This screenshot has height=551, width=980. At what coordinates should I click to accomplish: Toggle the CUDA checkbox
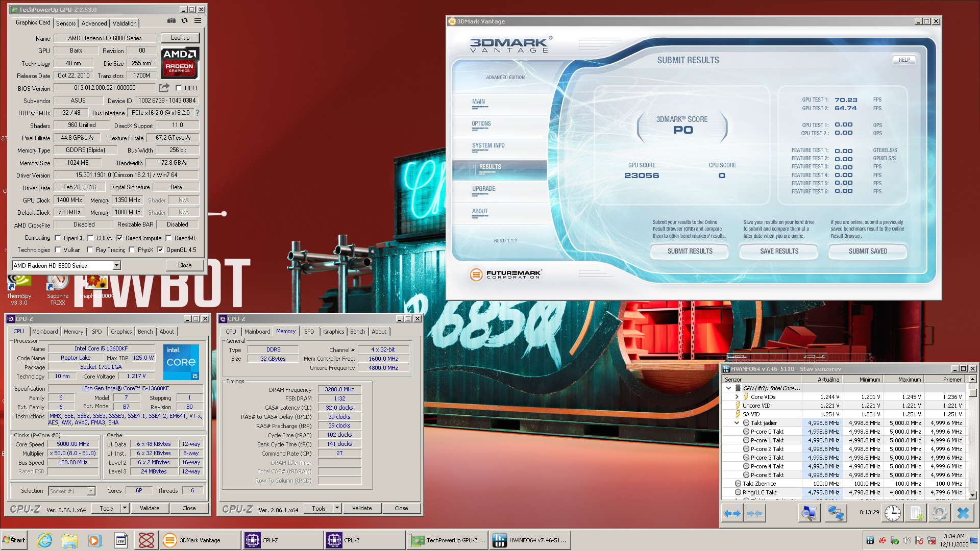click(x=90, y=238)
